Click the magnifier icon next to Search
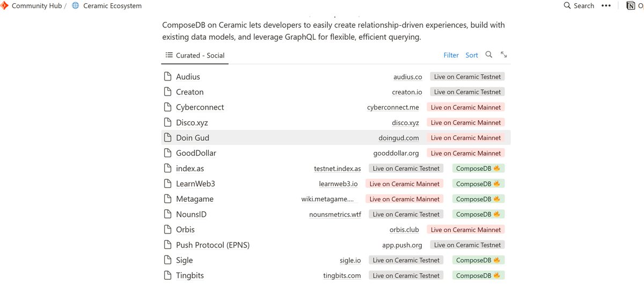The width and height of the screenshot is (644, 292). pos(567,6)
